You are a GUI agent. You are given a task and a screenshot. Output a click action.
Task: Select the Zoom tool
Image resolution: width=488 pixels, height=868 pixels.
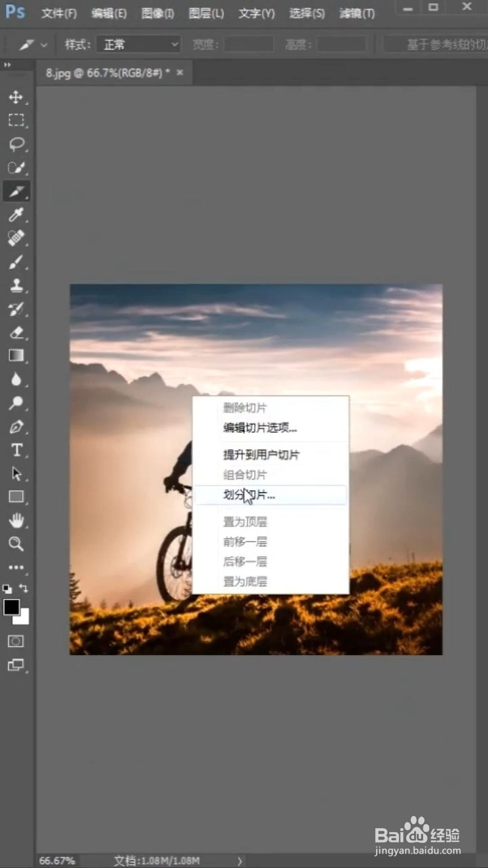tap(16, 544)
